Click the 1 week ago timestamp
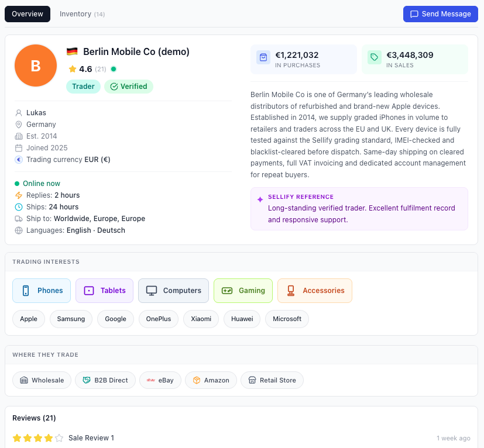This screenshot has height=448, width=484. click(454, 438)
